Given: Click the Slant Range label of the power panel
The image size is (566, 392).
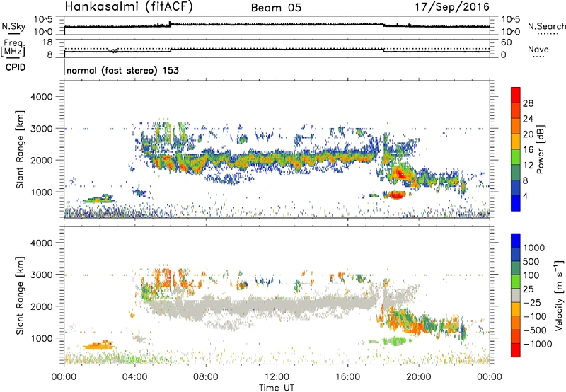Looking at the screenshot, I should [20, 149].
